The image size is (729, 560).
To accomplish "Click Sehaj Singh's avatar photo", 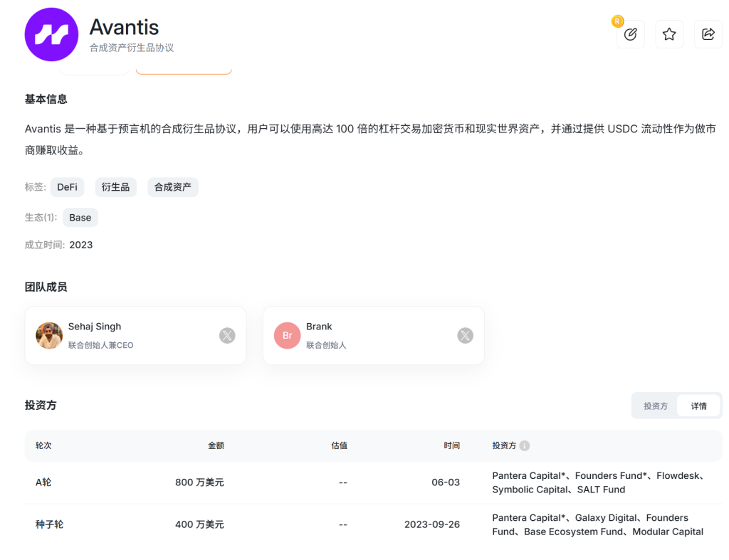I will click(x=49, y=336).
